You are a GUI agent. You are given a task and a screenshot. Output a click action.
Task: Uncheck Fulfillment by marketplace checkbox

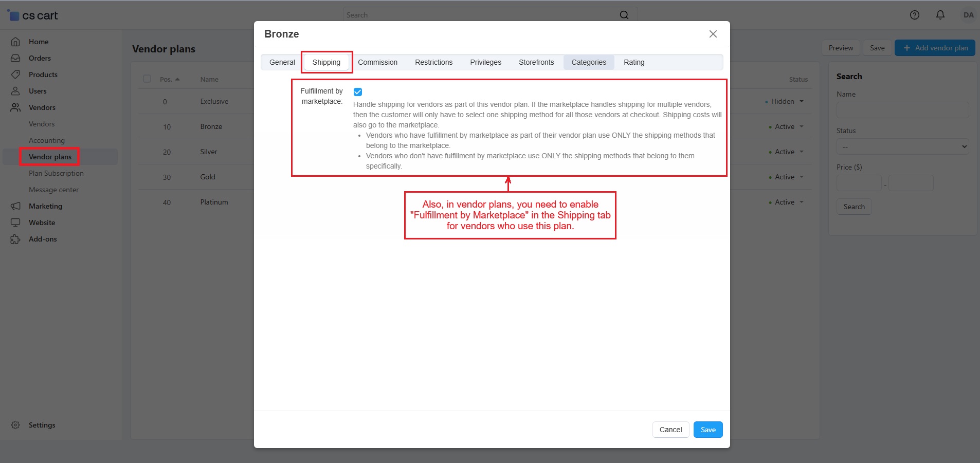click(358, 92)
